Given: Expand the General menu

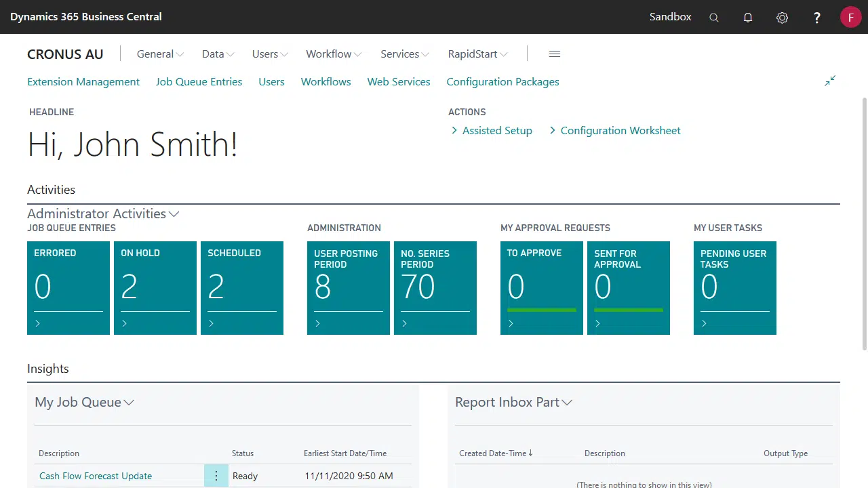Looking at the screenshot, I should click(x=160, y=54).
